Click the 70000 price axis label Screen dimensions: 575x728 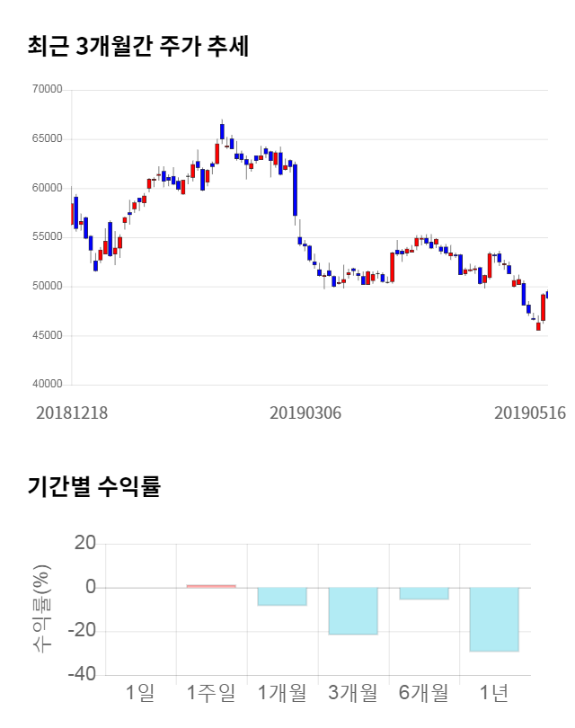click(46, 90)
